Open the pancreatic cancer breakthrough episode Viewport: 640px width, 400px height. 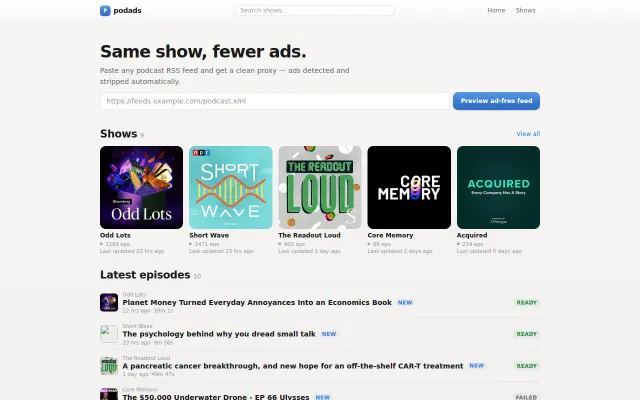point(293,366)
